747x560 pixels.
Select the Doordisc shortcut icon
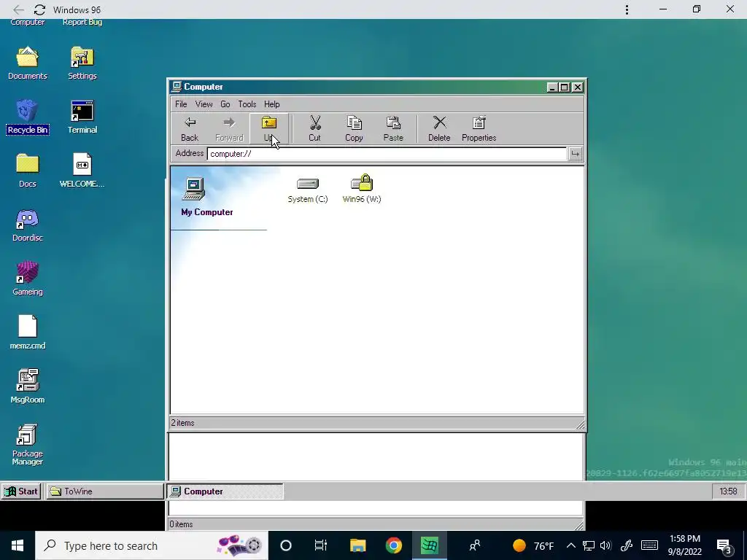[27, 225]
